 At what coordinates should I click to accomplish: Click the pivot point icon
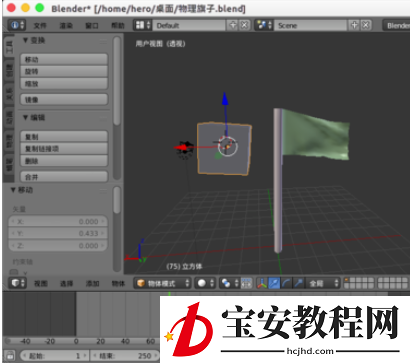pyautogui.click(x=226, y=283)
